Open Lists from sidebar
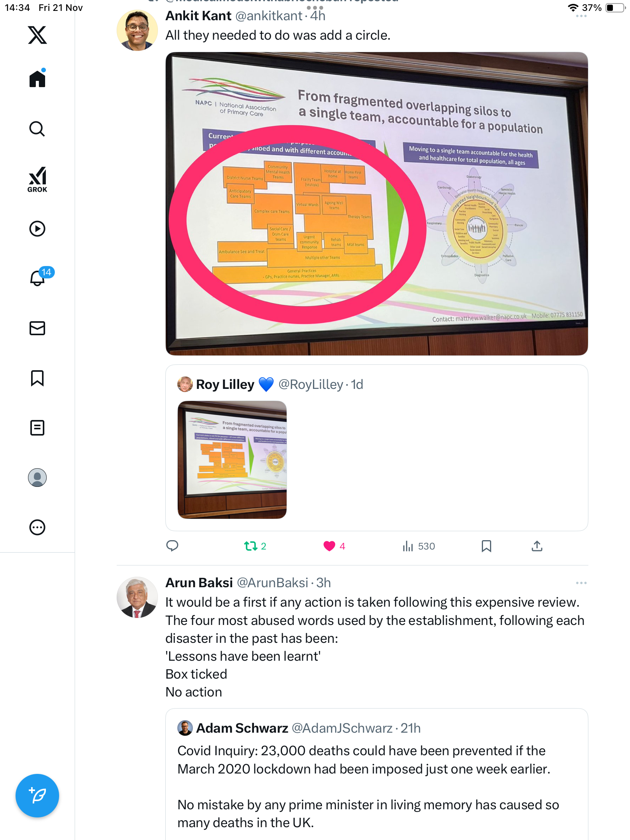This screenshot has height=840, width=630. click(x=37, y=428)
